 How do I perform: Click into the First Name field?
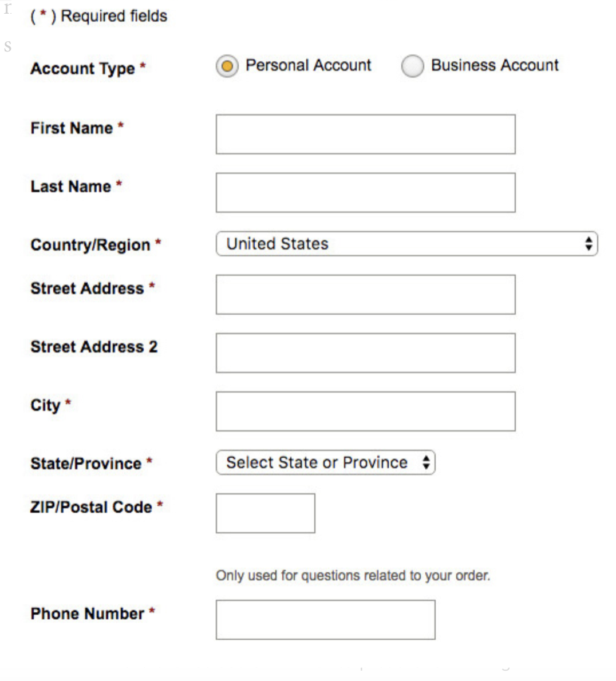365,134
